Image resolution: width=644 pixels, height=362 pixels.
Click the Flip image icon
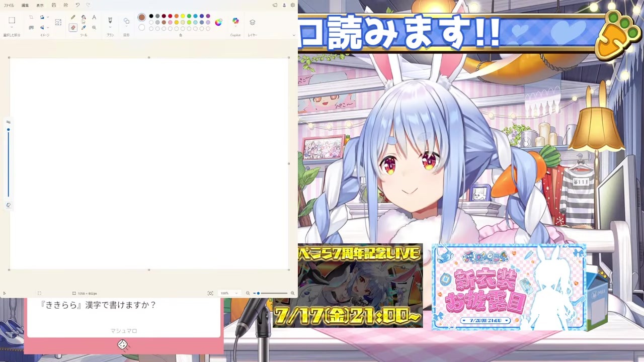tap(42, 28)
